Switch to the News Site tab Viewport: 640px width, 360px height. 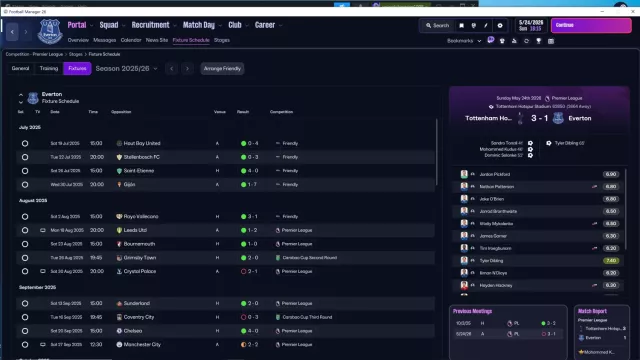tap(157, 40)
